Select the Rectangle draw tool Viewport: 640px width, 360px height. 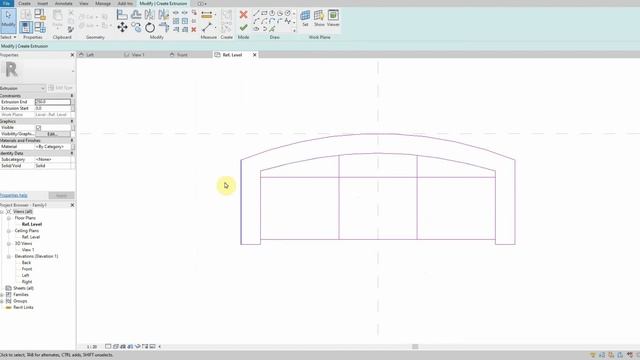(x=264, y=13)
